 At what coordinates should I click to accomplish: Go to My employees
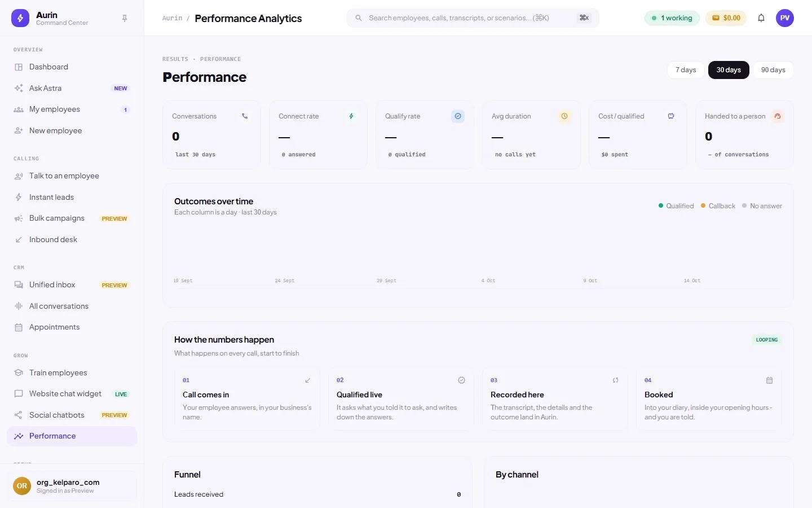pyautogui.click(x=72, y=110)
